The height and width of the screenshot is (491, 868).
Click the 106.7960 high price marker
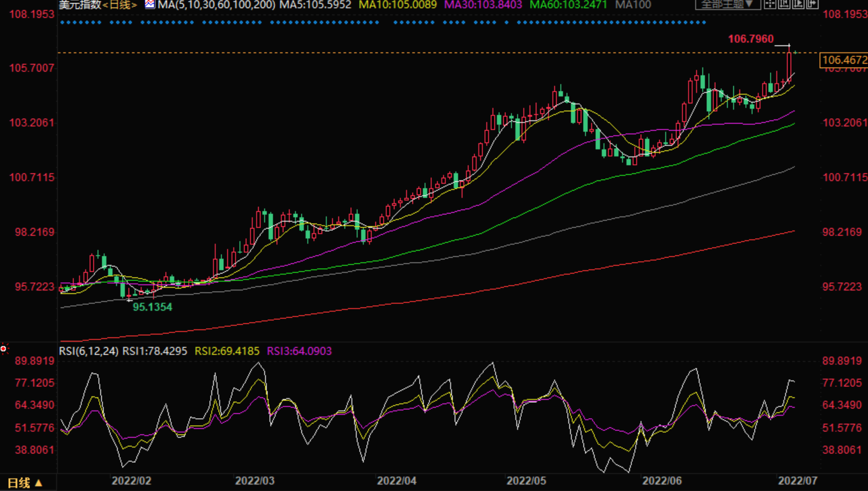pyautogui.click(x=750, y=39)
